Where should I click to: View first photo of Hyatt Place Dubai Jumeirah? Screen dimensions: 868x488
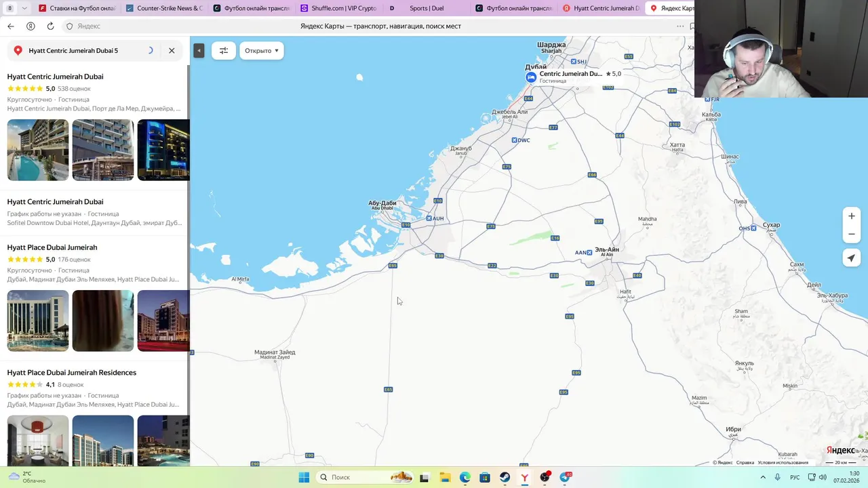click(x=38, y=321)
